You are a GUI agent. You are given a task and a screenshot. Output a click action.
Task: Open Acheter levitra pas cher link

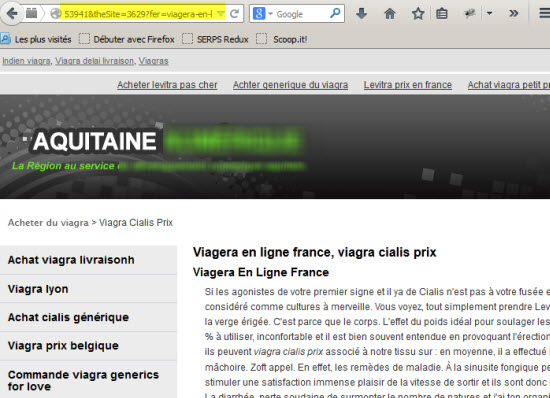click(167, 85)
